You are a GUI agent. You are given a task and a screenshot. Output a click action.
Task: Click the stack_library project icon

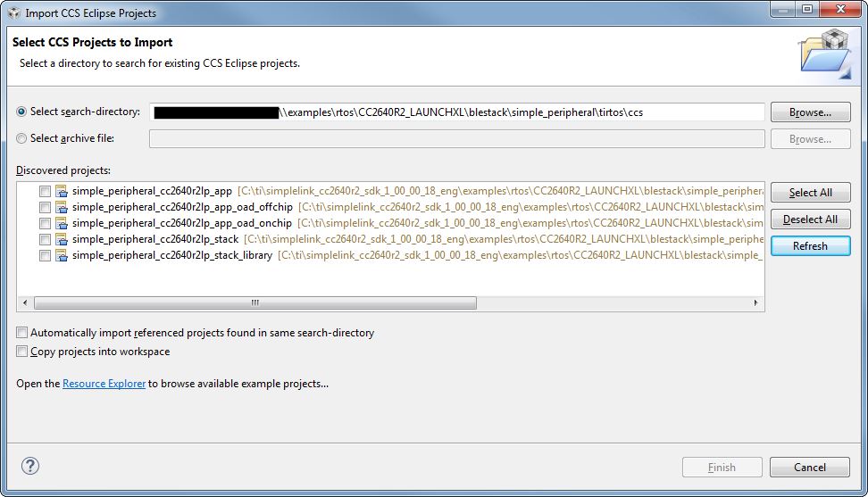click(x=62, y=255)
